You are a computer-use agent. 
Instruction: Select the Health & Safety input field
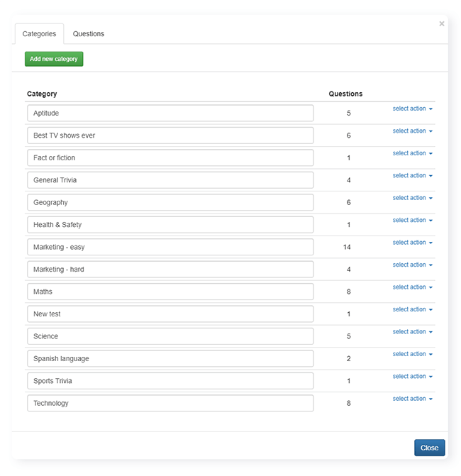point(170,225)
